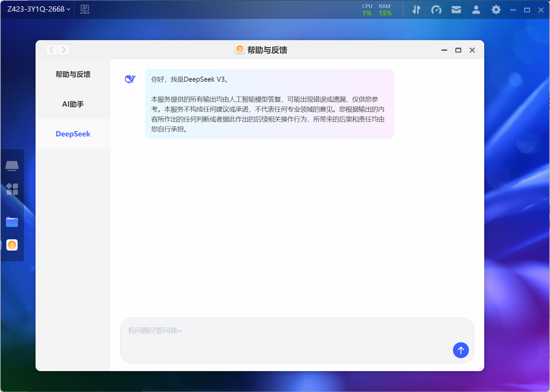Go back with the left chevron button
This screenshot has height=392, width=550.
(x=52, y=50)
